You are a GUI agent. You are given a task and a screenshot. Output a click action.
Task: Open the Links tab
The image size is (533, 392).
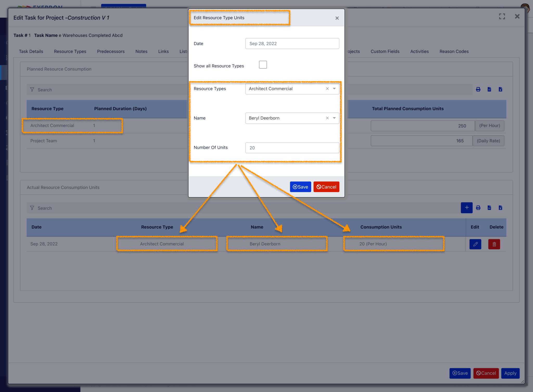point(163,52)
